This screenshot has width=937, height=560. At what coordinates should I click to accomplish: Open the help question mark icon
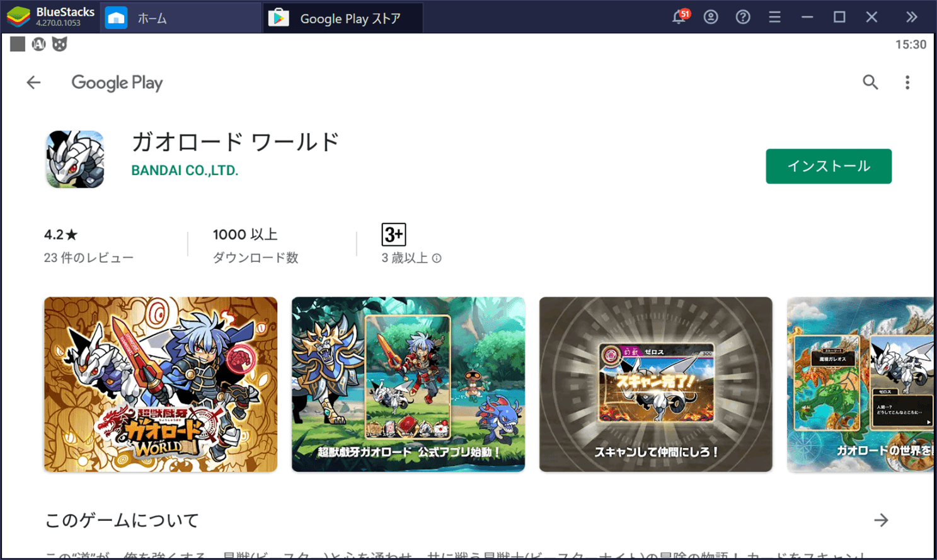pyautogui.click(x=743, y=17)
